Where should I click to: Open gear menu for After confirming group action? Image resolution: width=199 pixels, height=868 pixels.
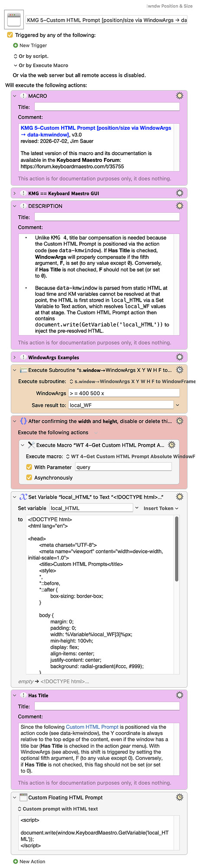pos(179,421)
